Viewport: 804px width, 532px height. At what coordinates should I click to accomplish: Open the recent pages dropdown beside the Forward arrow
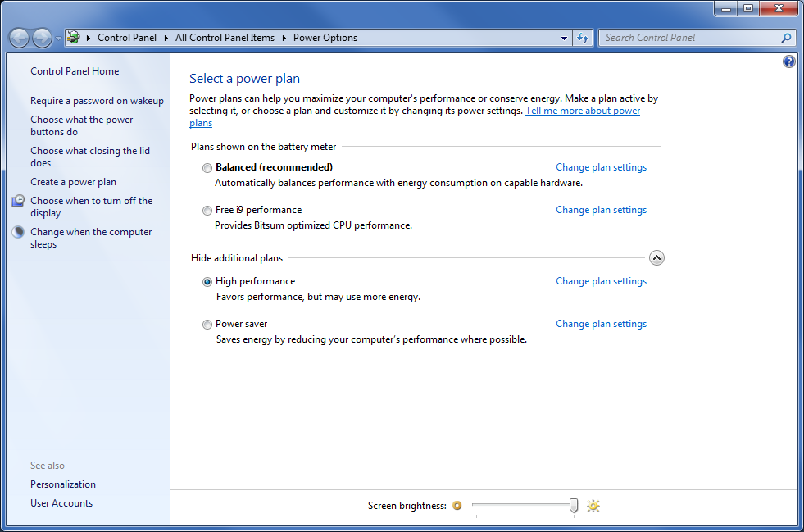[x=58, y=39]
